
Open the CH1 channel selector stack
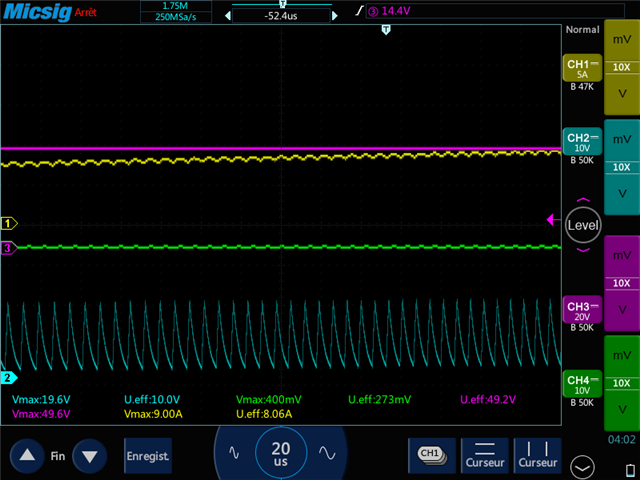(432, 455)
